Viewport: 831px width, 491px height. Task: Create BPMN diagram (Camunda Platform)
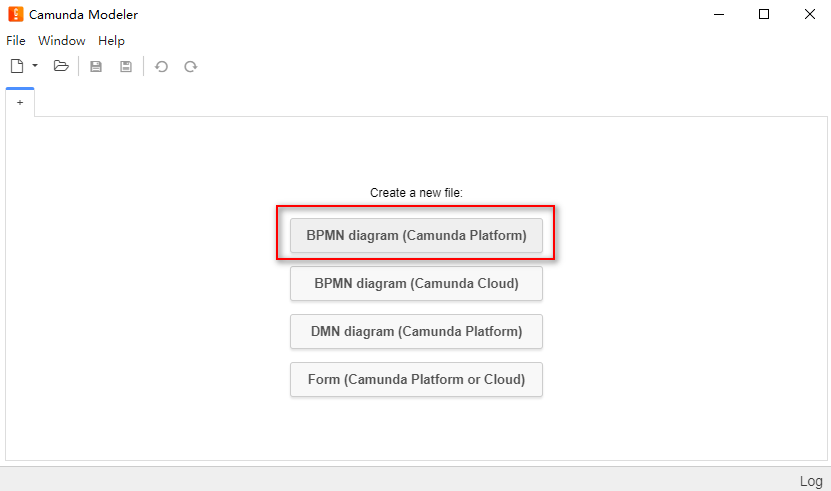click(416, 235)
